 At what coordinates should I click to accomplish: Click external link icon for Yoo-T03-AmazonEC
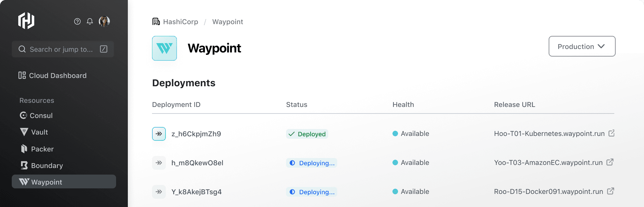(610, 162)
